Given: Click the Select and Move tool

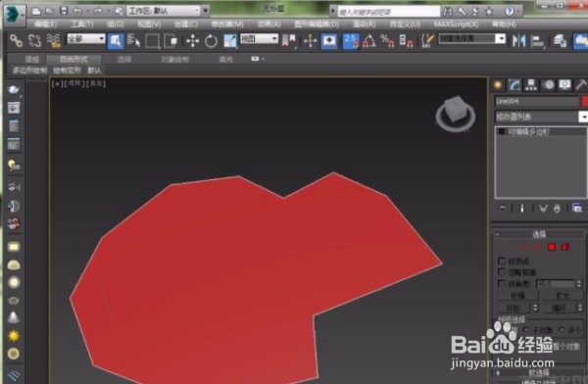Looking at the screenshot, I should (193, 41).
